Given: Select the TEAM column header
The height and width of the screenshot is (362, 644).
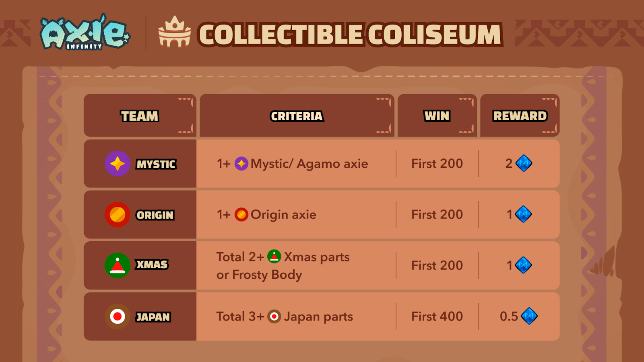Looking at the screenshot, I should [x=140, y=116].
